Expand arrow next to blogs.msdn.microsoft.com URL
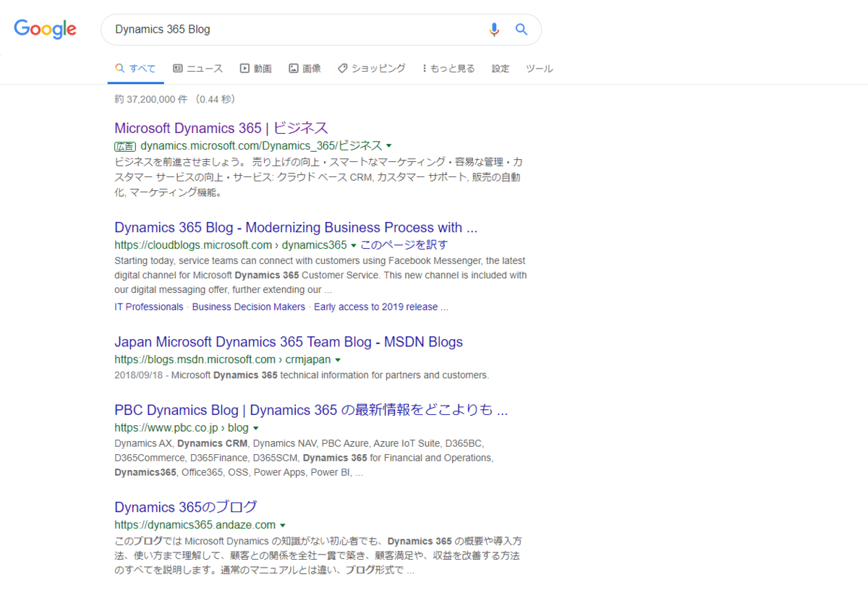This screenshot has width=868, height=590. (x=338, y=360)
